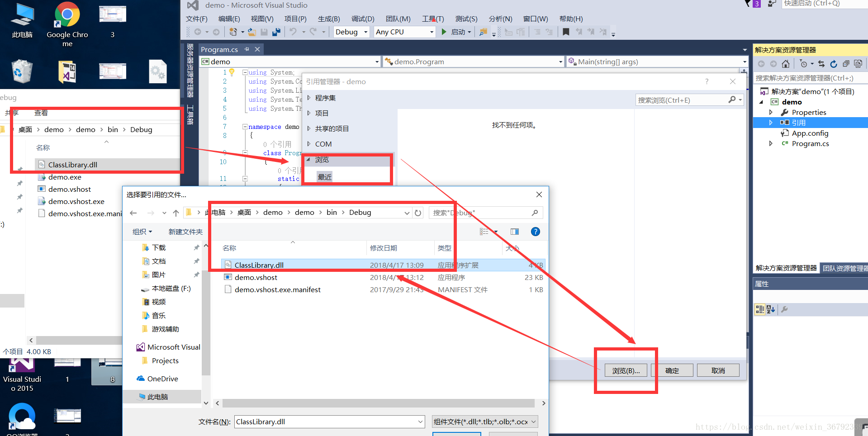Image resolution: width=868 pixels, height=436 pixels.
Task: Click the refresh icon beside file dialog address bar
Action: [418, 213]
